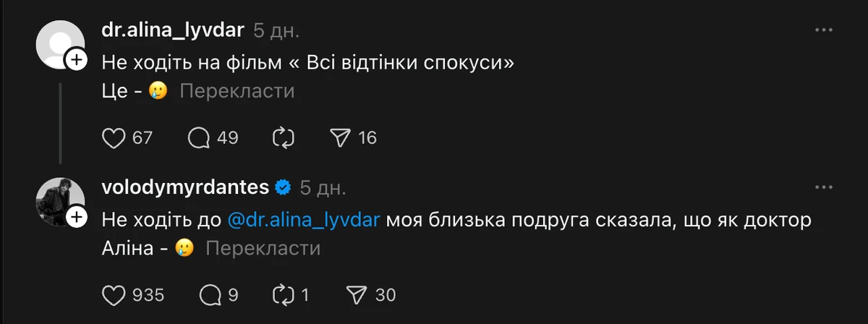
Task: Share the dr.alina_lyvdar post
Action: [x=340, y=137]
